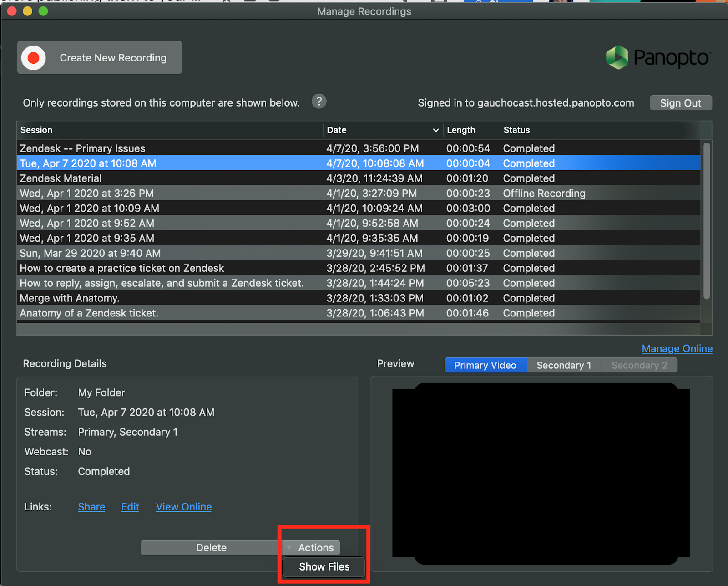Click the recording preview video area
Viewport: 728px width, 586px height.
541,474
